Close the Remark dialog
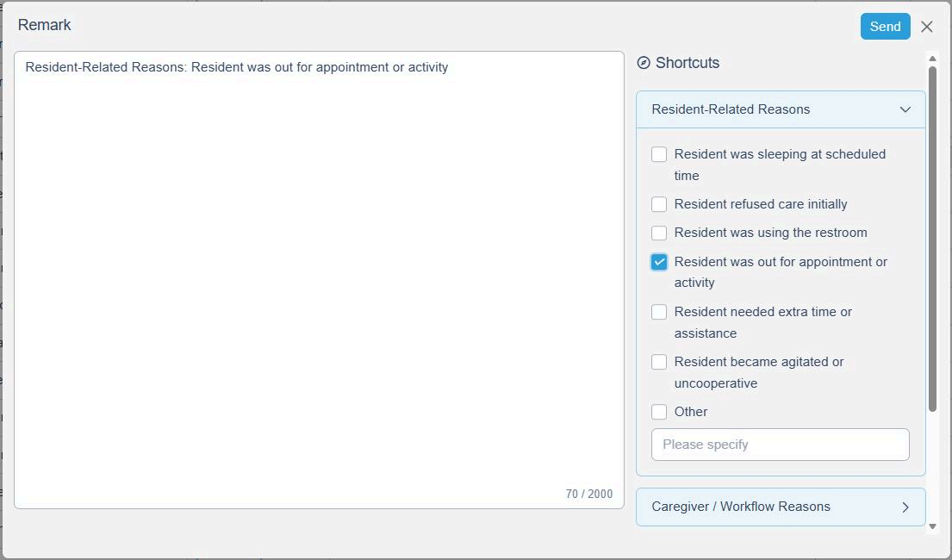952x560 pixels. [927, 27]
